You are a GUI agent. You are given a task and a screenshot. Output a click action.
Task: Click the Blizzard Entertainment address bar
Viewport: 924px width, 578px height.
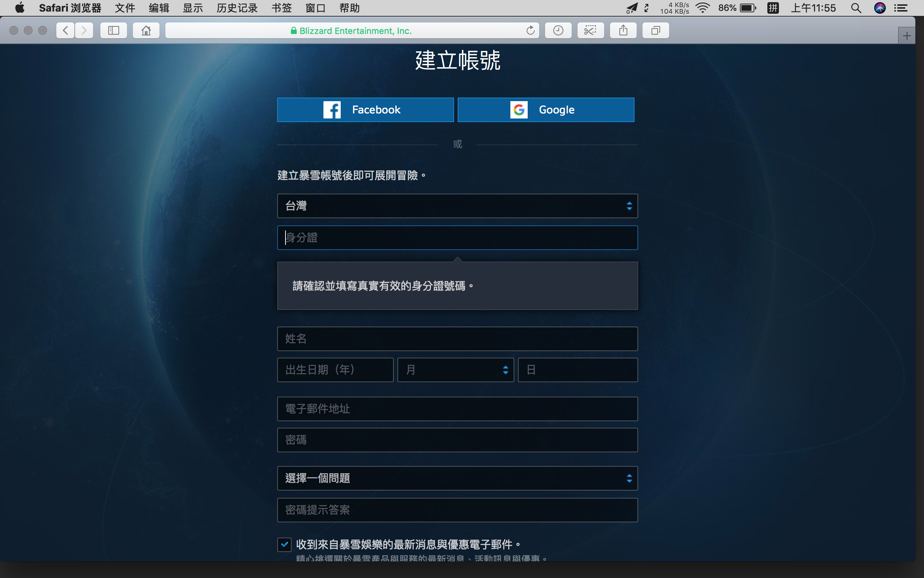352,31
